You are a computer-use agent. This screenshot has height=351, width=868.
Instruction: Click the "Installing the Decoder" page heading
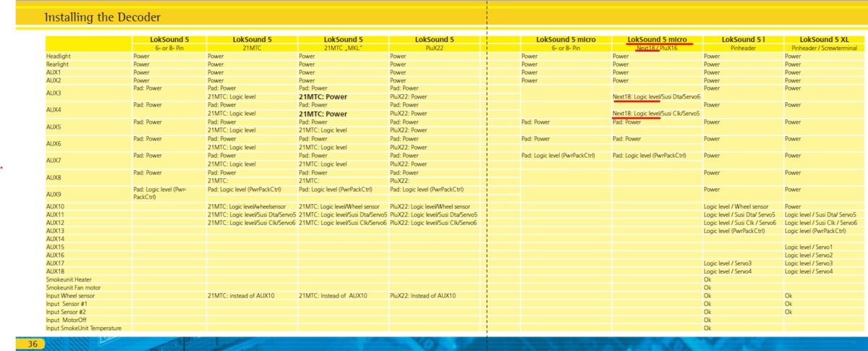102,17
